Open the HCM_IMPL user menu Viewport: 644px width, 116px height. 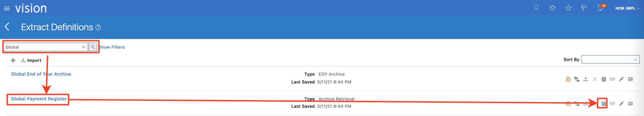[627, 8]
